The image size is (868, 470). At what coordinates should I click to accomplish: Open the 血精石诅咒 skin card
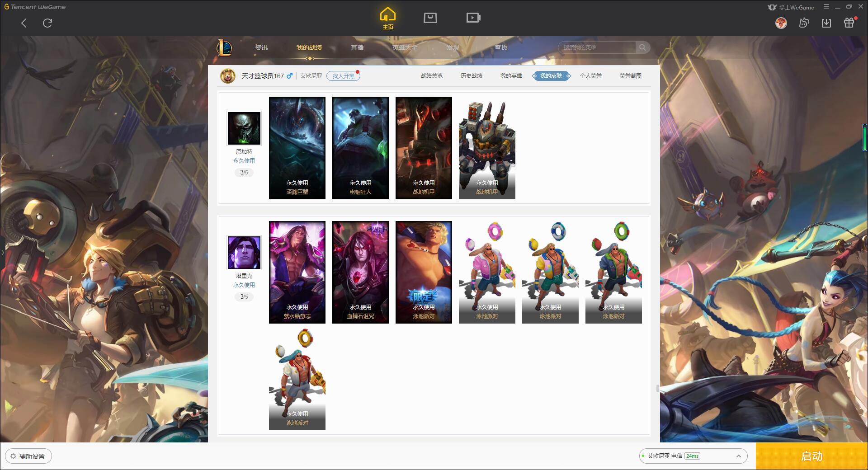click(x=360, y=272)
